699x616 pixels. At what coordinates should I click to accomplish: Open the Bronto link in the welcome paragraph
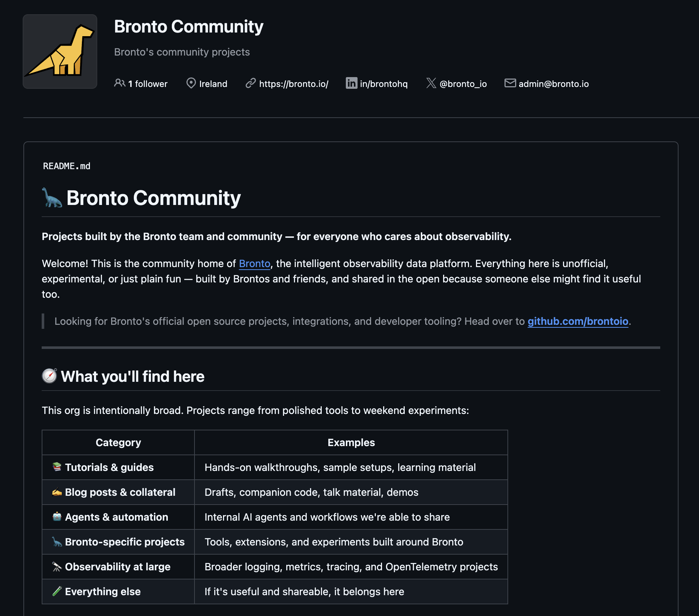coord(254,263)
